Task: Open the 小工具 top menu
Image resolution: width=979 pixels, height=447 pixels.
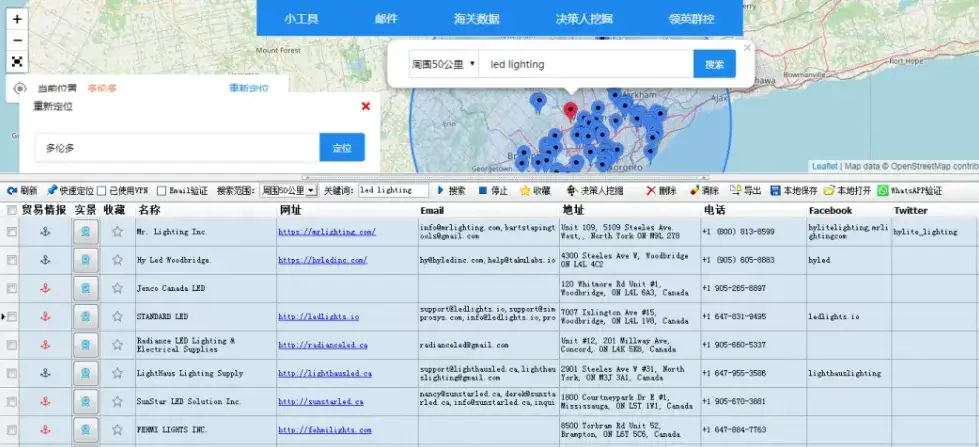Action: pyautogui.click(x=302, y=19)
